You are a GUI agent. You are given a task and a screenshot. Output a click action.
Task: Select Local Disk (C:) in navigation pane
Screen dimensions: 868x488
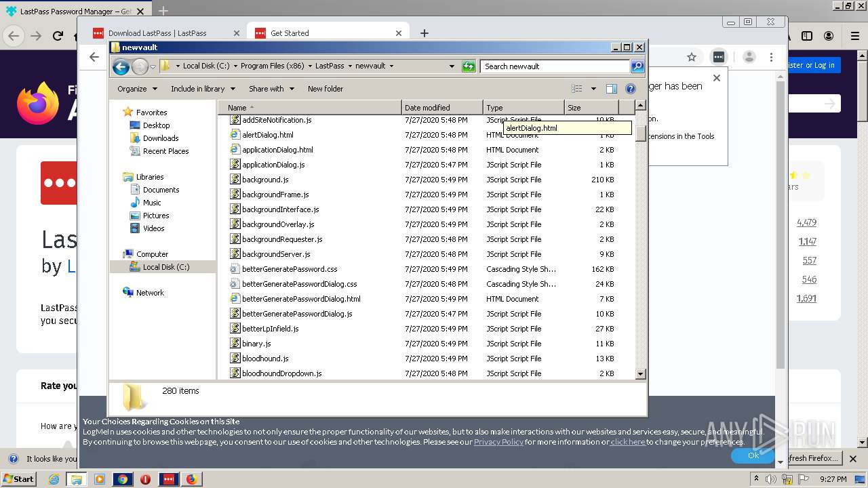(x=166, y=267)
